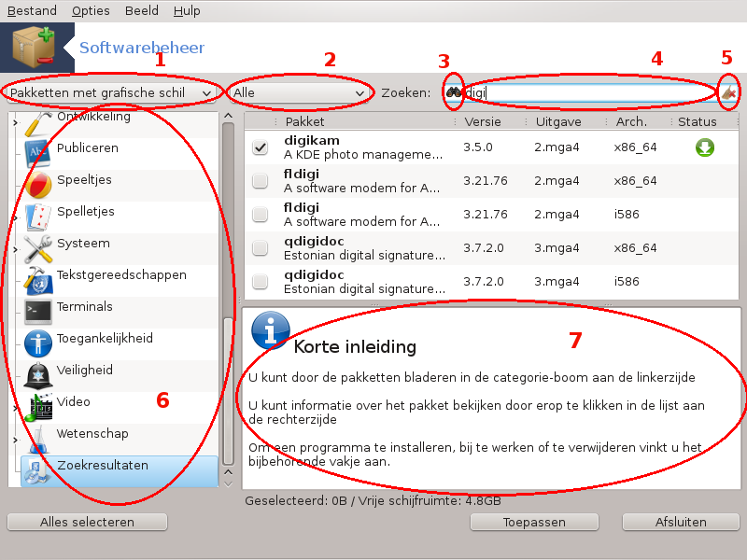Click the binoculars search icon
Screen dimensions: 747x560
point(454,92)
